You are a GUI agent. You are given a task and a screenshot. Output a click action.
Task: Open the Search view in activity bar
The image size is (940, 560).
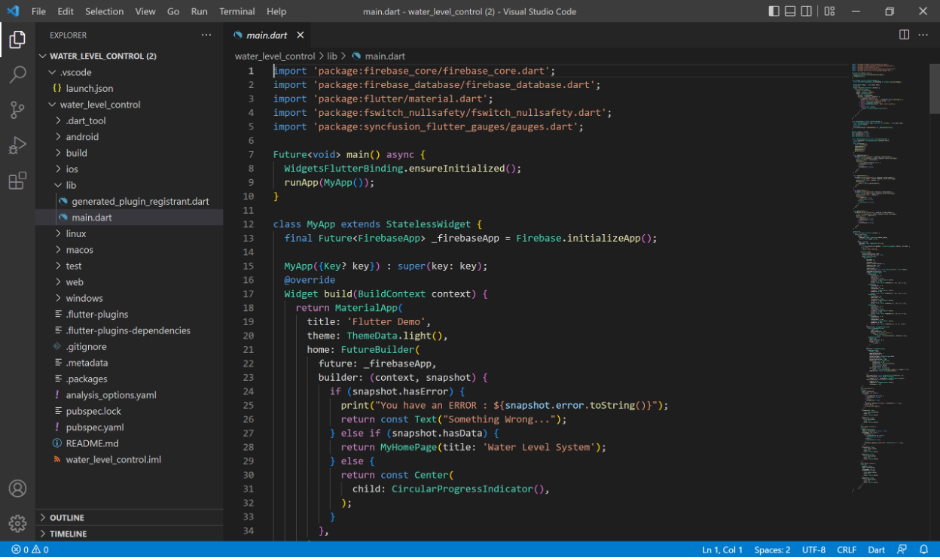pyautogui.click(x=17, y=75)
